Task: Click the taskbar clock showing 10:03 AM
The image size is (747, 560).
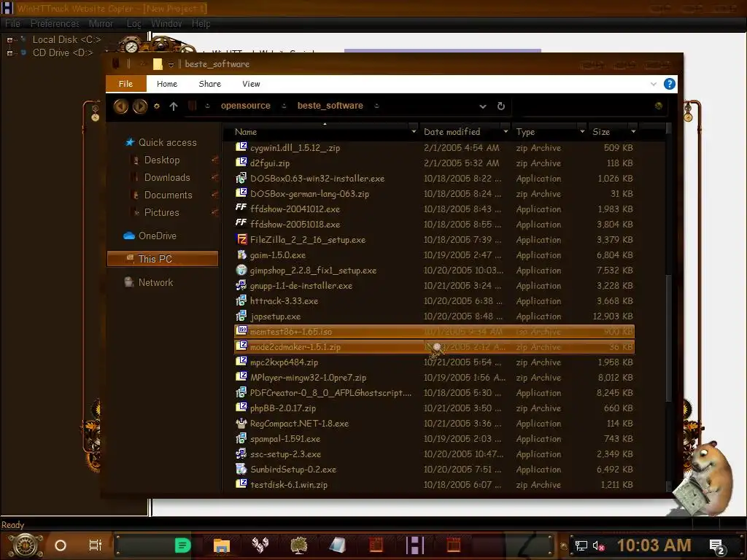Action: (654, 545)
